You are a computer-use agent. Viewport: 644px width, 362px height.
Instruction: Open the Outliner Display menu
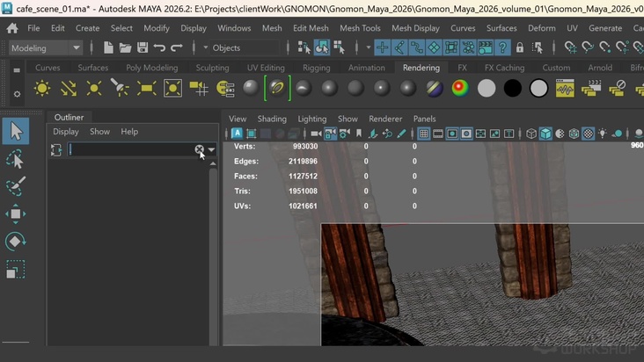pyautogui.click(x=66, y=132)
